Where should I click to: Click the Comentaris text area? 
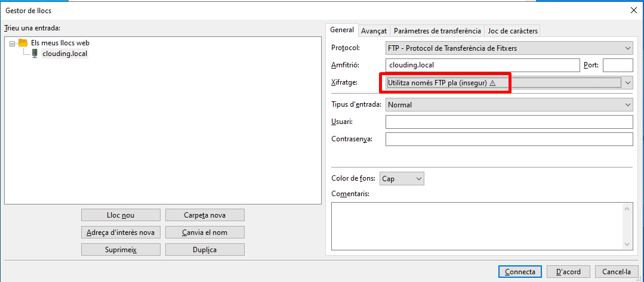[x=478, y=226]
